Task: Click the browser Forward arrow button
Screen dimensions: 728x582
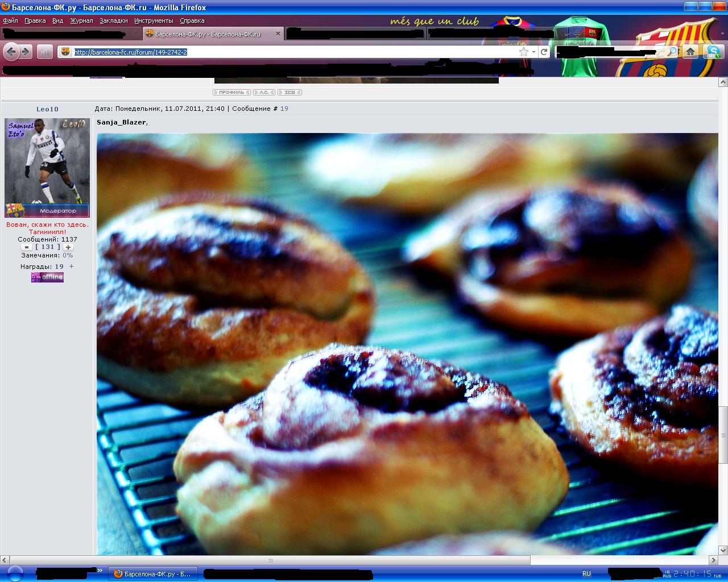Action: coord(26,52)
